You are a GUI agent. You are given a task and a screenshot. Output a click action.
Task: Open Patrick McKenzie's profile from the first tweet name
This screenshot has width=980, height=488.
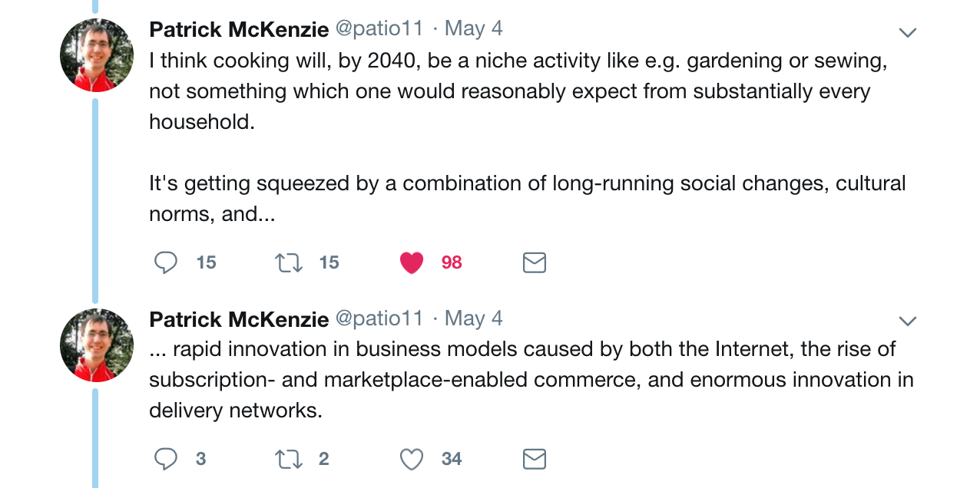click(237, 29)
